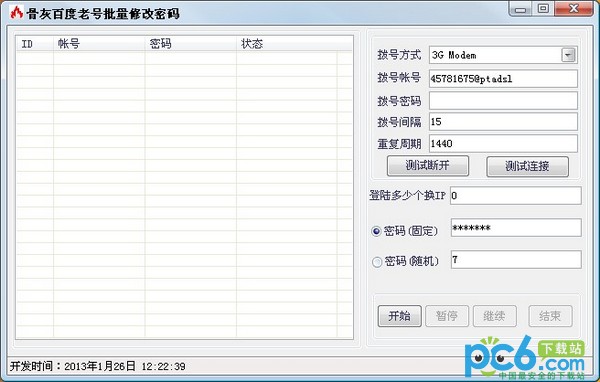600x382 pixels.
Task: Click the ID column header
Action: pyautogui.click(x=35, y=44)
